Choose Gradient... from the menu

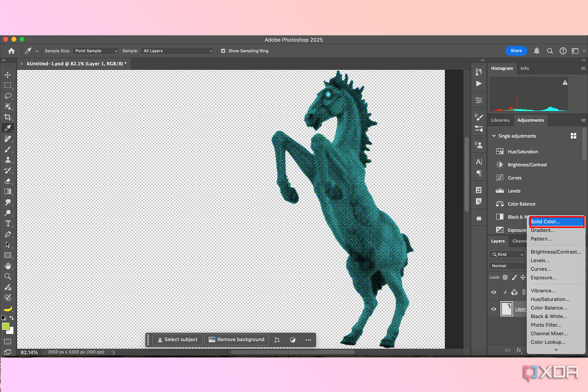pyautogui.click(x=543, y=230)
